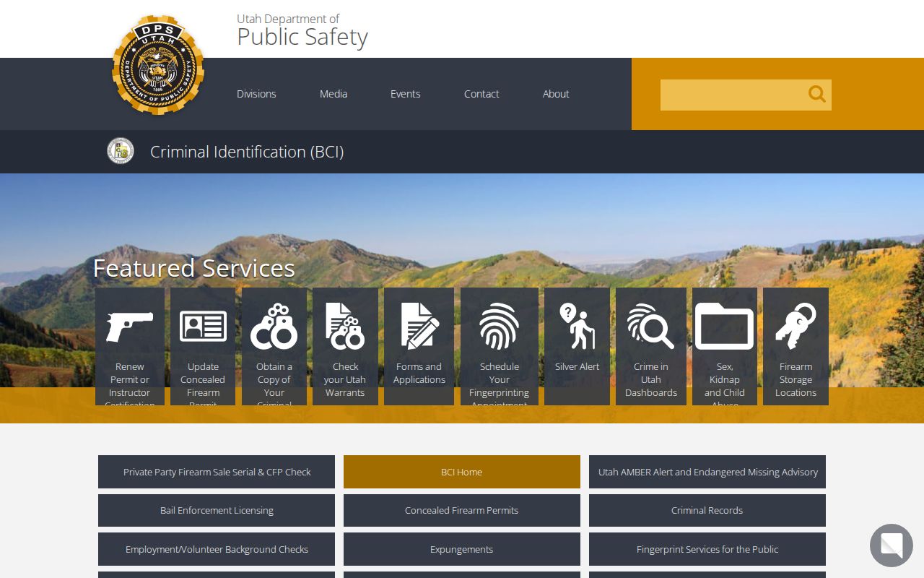The width and height of the screenshot is (924, 578).
Task: Open the handcuffs Obtain a Copy tile
Action: pyautogui.click(x=274, y=346)
